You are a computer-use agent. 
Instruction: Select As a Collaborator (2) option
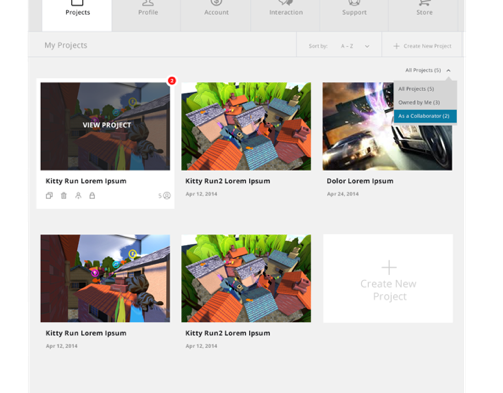pos(425,116)
